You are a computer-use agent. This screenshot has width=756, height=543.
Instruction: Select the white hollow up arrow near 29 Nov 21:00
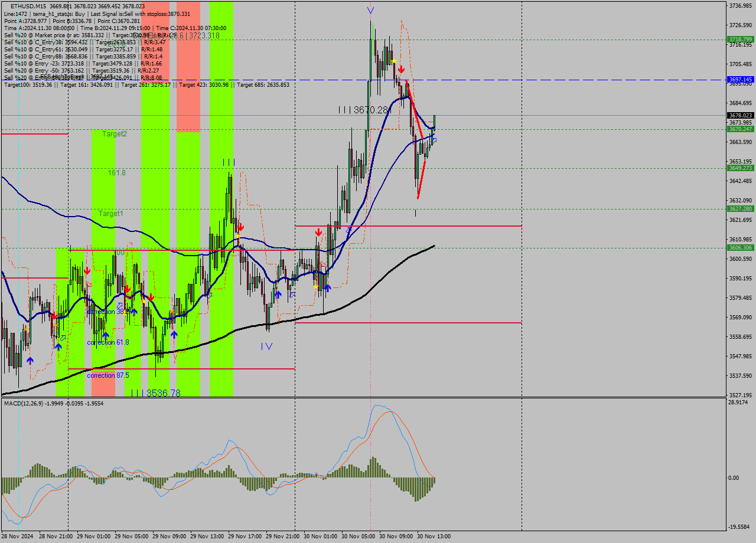pos(292,294)
